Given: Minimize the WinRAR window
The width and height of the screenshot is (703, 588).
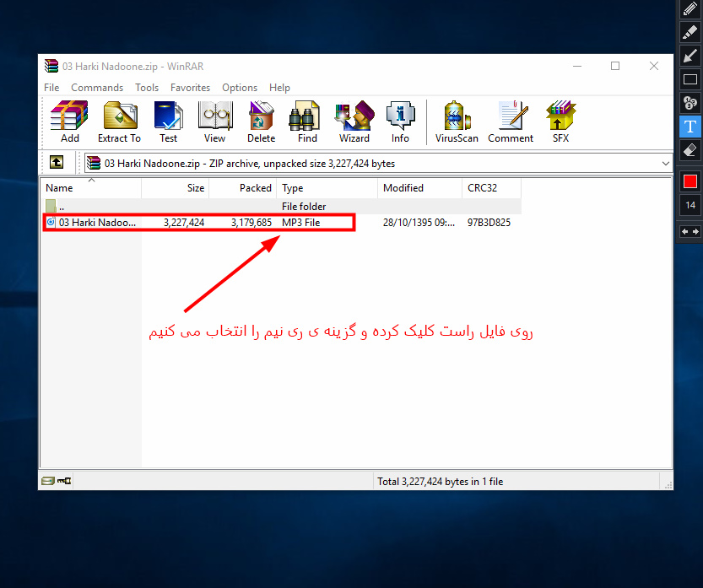Looking at the screenshot, I should pyautogui.click(x=577, y=67).
